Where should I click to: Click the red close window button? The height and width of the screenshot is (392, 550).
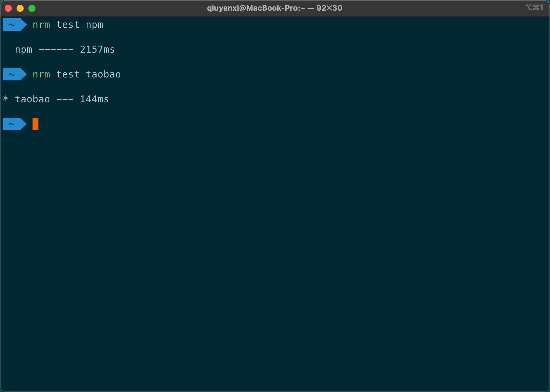[8, 8]
